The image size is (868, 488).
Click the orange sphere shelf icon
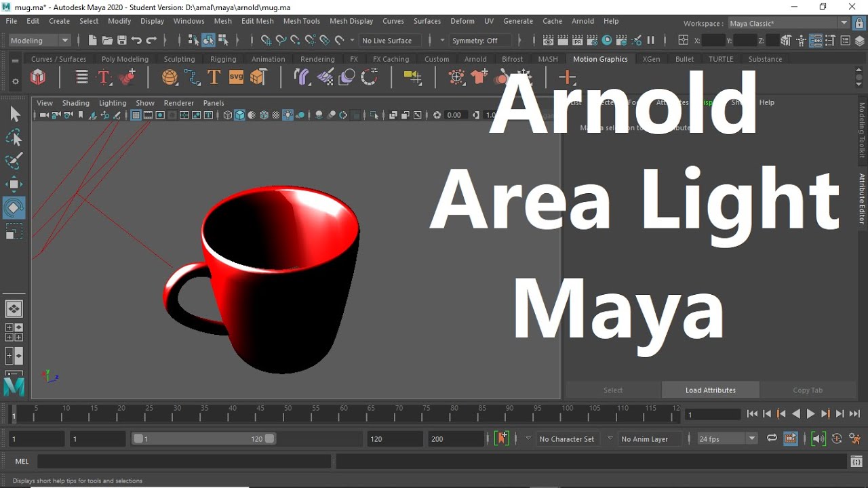point(170,77)
